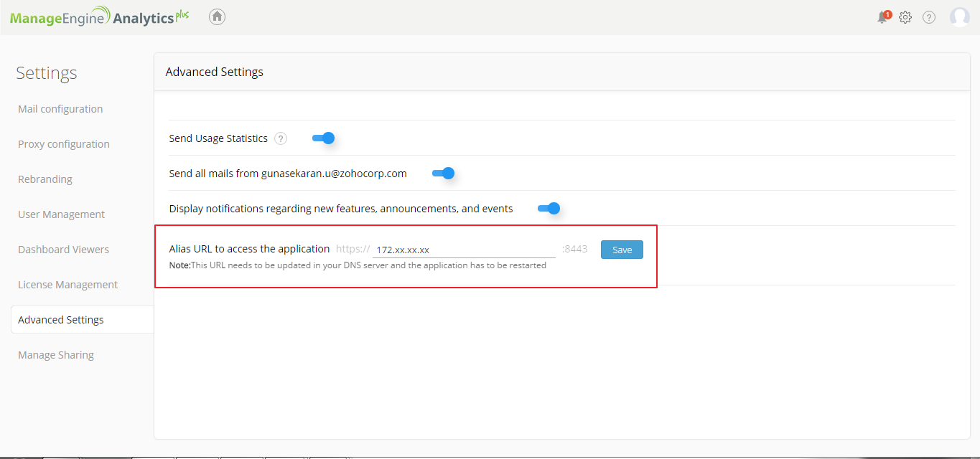Toggle Send Usage Statistics switch
980x459 pixels.
coord(324,138)
